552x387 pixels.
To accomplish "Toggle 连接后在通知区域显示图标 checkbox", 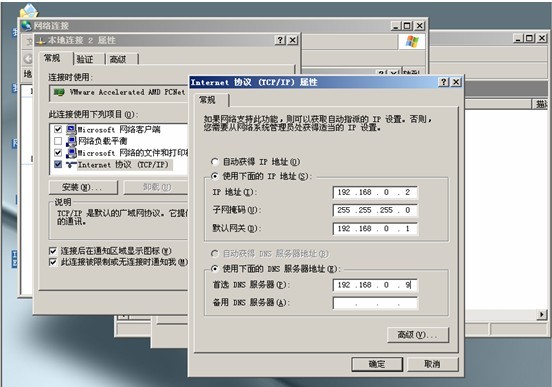I will pyautogui.click(x=53, y=251).
